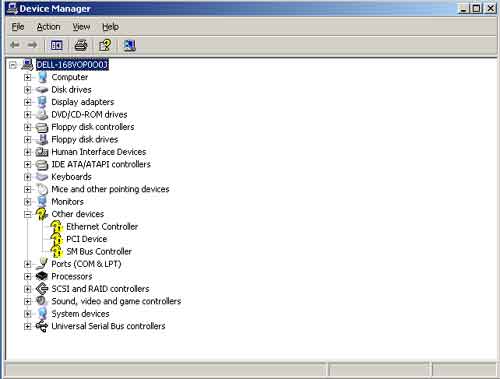Select Human Interface Devices label

pyautogui.click(x=99, y=152)
